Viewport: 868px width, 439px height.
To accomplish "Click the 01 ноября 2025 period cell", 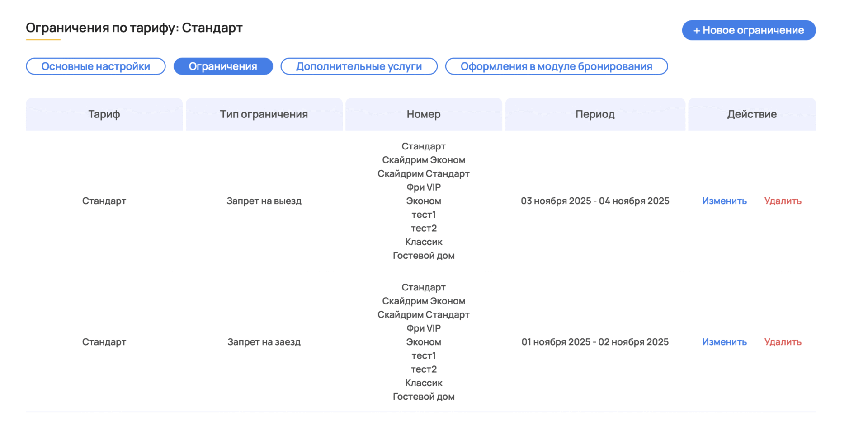I will point(595,342).
